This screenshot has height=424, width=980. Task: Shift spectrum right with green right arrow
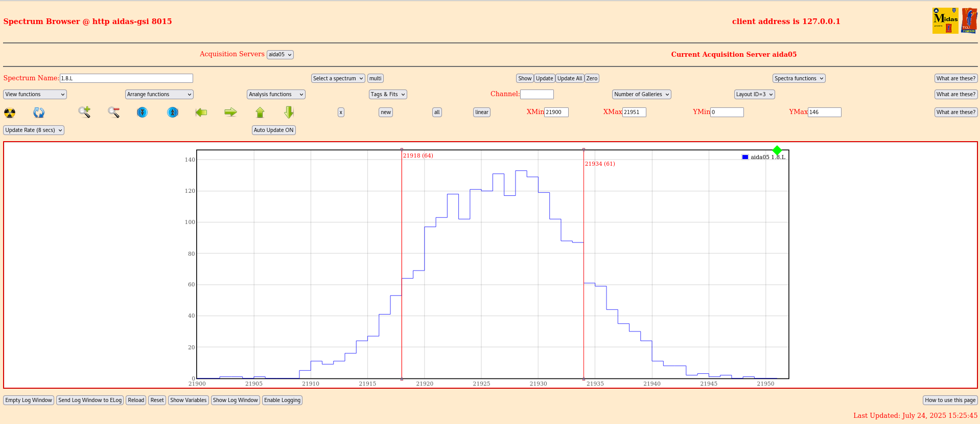[x=230, y=112]
